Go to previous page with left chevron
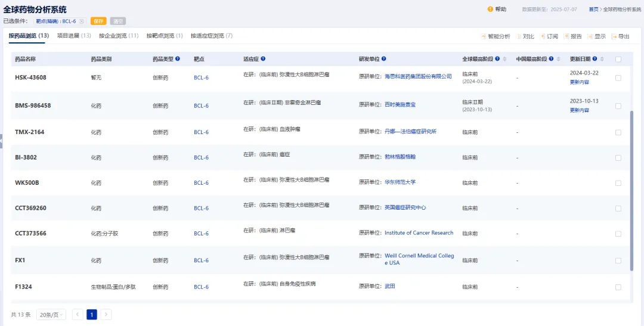644x326 pixels. click(78, 315)
